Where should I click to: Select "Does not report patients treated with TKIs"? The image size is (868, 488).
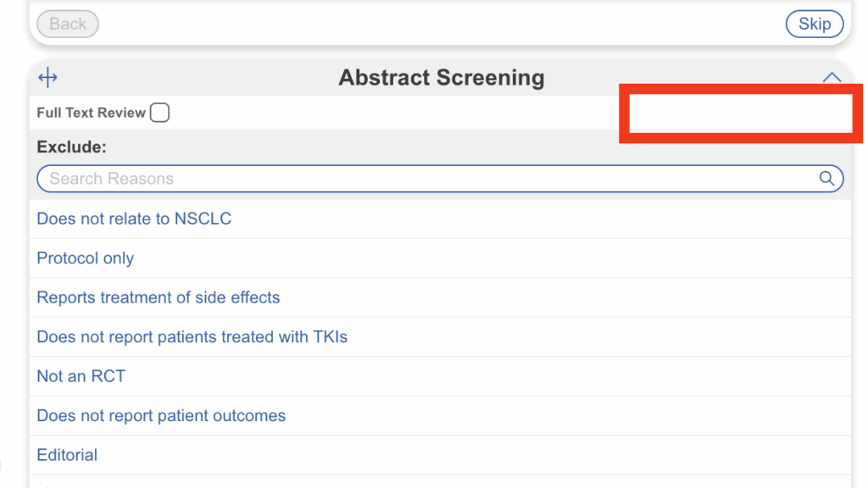click(x=192, y=337)
